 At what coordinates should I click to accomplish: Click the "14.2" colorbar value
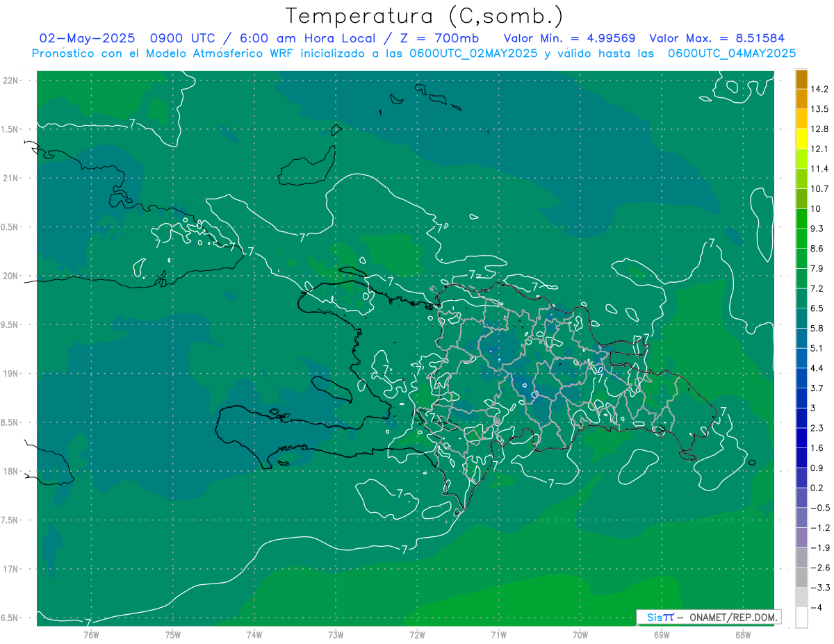click(819, 89)
